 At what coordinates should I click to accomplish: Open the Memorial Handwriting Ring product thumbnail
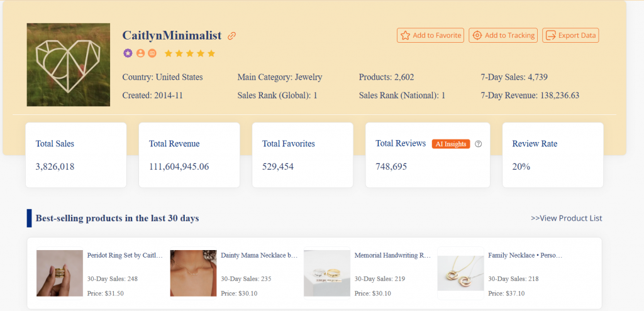click(x=327, y=273)
